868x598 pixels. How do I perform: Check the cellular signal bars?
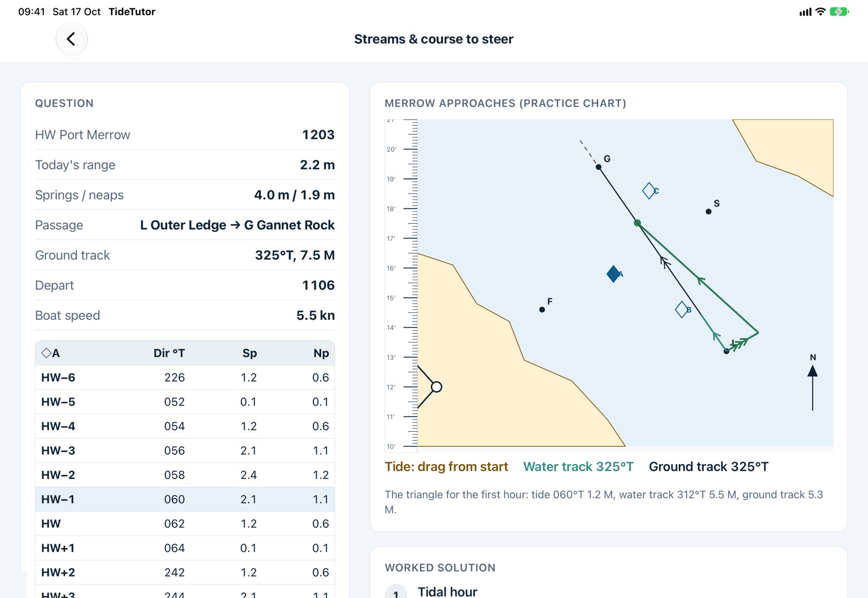click(x=806, y=12)
